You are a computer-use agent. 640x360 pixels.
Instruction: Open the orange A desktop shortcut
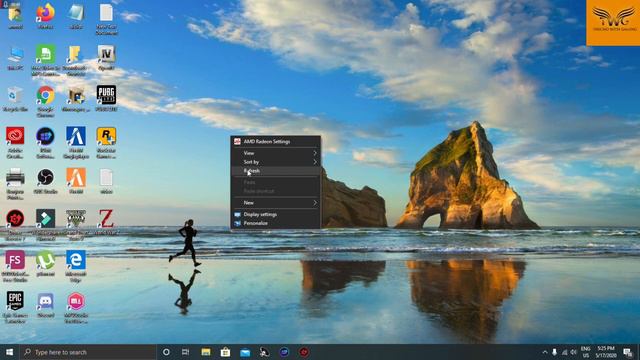tap(76, 181)
